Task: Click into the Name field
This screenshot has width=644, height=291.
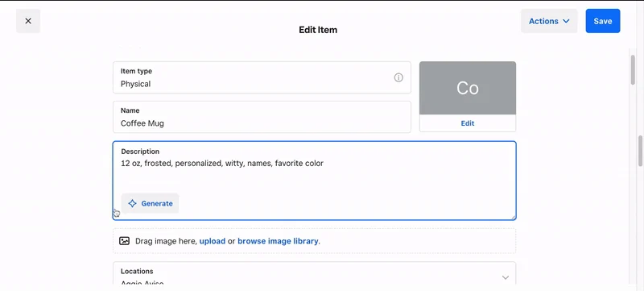Action: (x=262, y=117)
